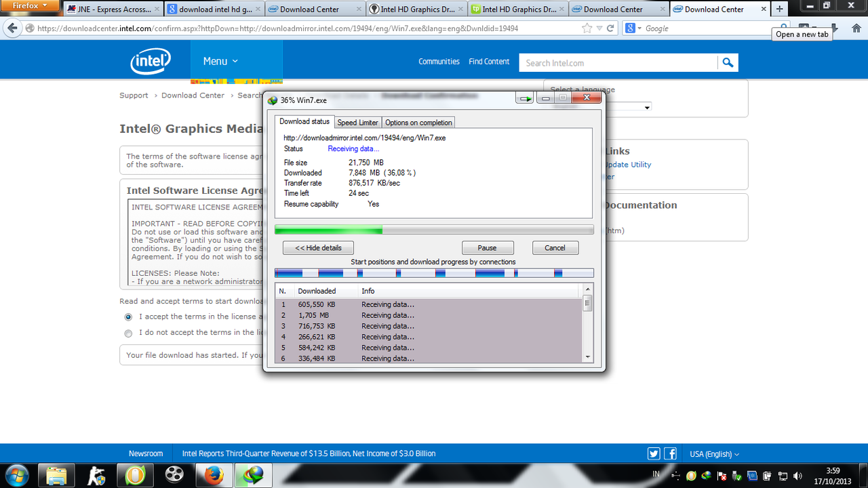Viewport: 868px width, 488px height.
Task: Open the Firefox application menu button
Action: [30, 5]
